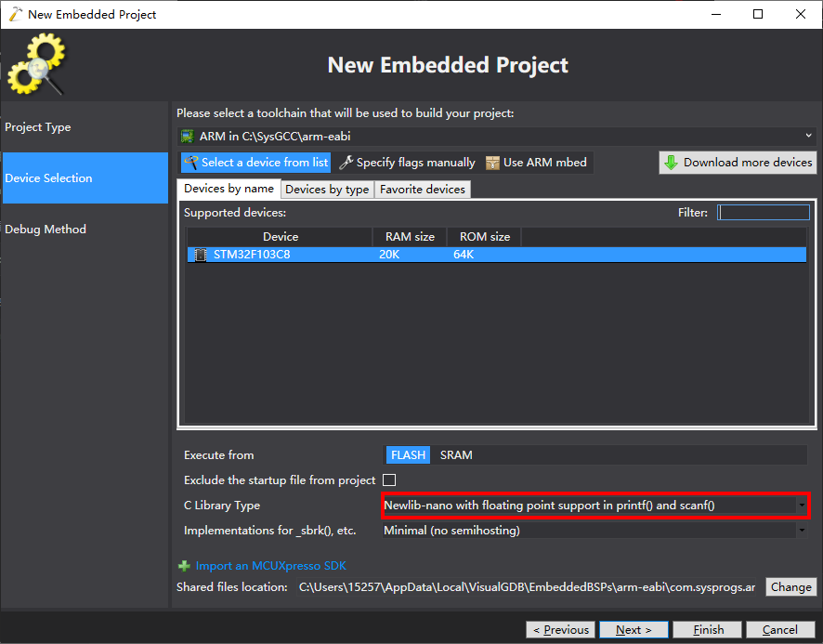Tick Exclude the startup file checkbox

[389, 480]
